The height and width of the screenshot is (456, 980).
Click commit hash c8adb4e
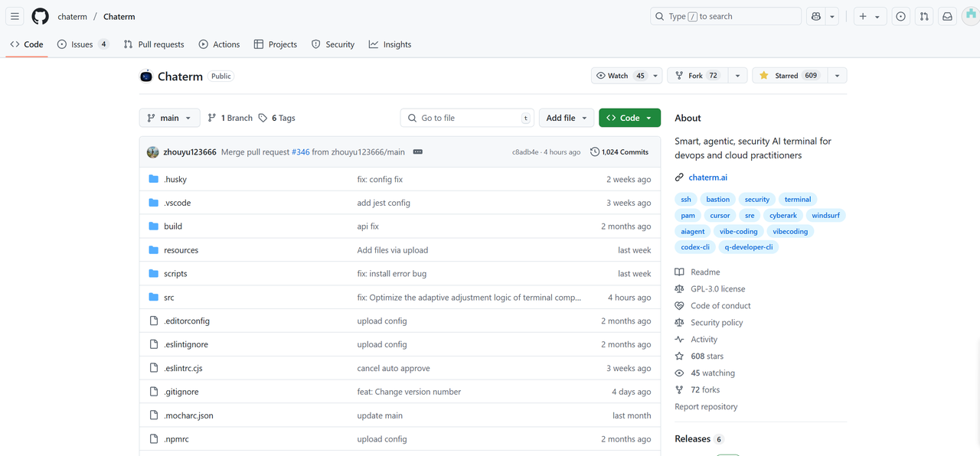click(x=525, y=152)
